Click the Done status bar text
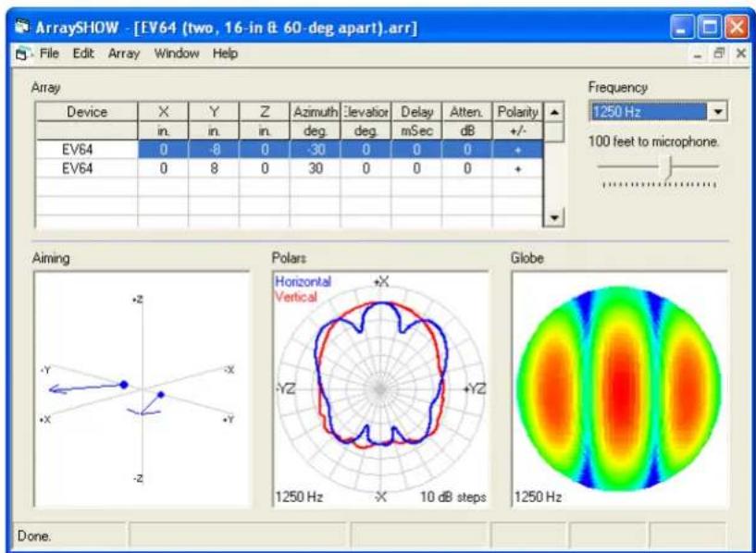The image size is (756, 553). pyautogui.click(x=33, y=535)
